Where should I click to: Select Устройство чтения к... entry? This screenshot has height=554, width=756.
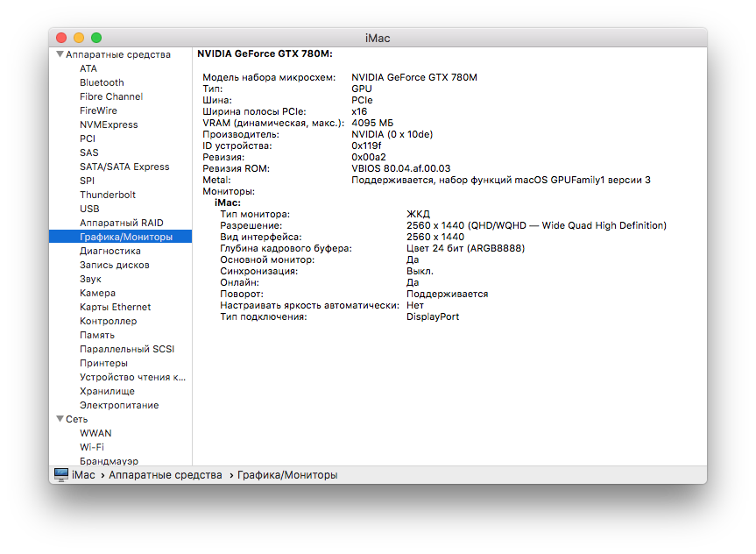pyautogui.click(x=132, y=377)
